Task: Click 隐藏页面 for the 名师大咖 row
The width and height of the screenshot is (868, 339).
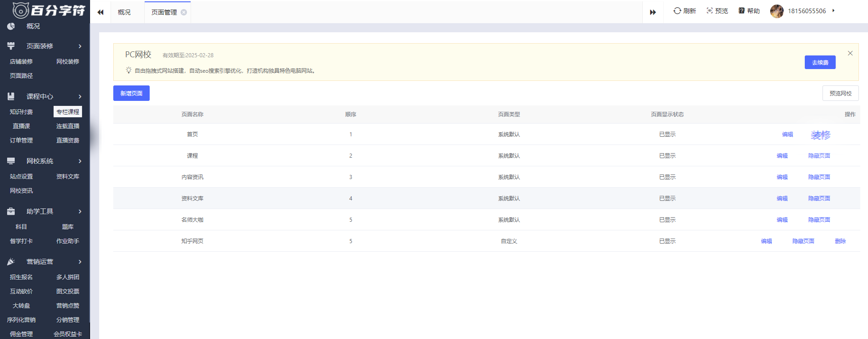Action: point(819,220)
